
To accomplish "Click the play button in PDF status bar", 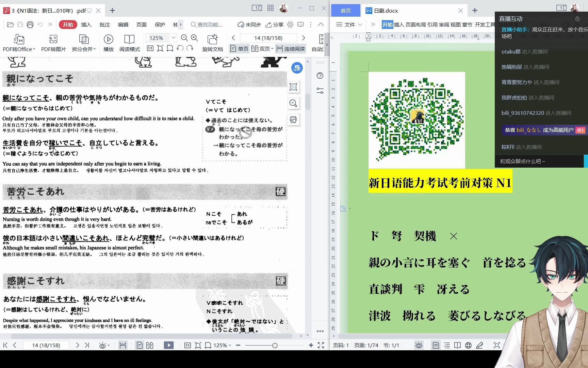I will pyautogui.click(x=168, y=346).
